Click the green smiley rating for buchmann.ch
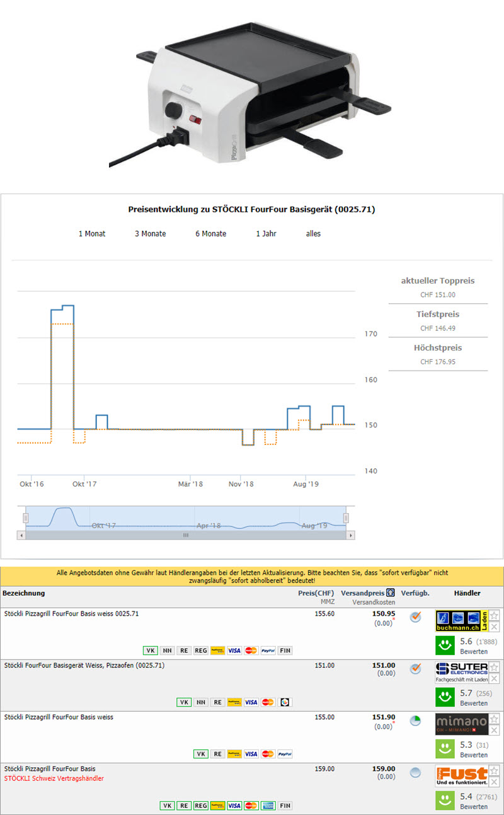This screenshot has height=815, width=504. coord(446,645)
